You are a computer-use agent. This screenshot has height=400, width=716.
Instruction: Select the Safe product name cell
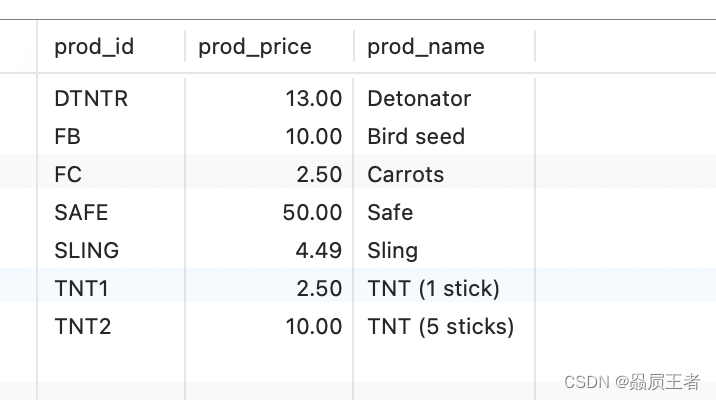390,212
